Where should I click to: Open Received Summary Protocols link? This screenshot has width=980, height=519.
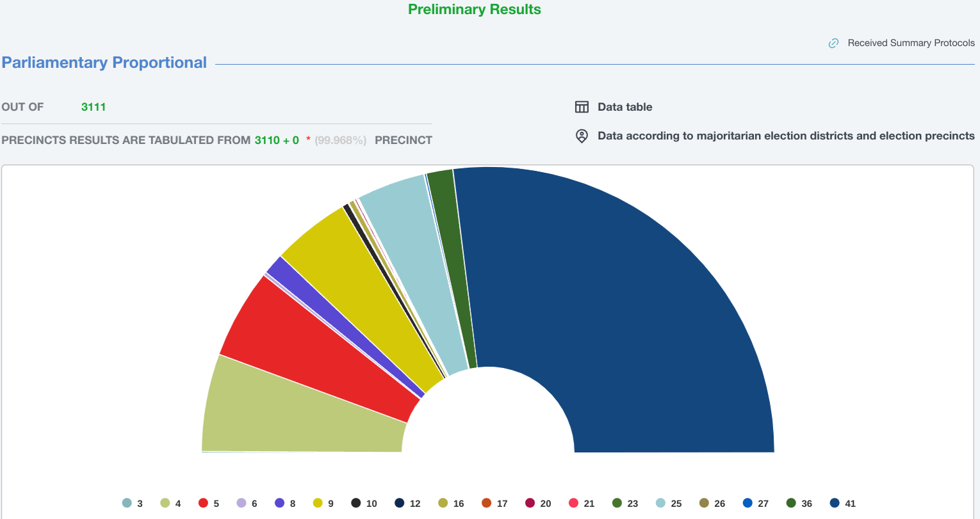click(911, 43)
